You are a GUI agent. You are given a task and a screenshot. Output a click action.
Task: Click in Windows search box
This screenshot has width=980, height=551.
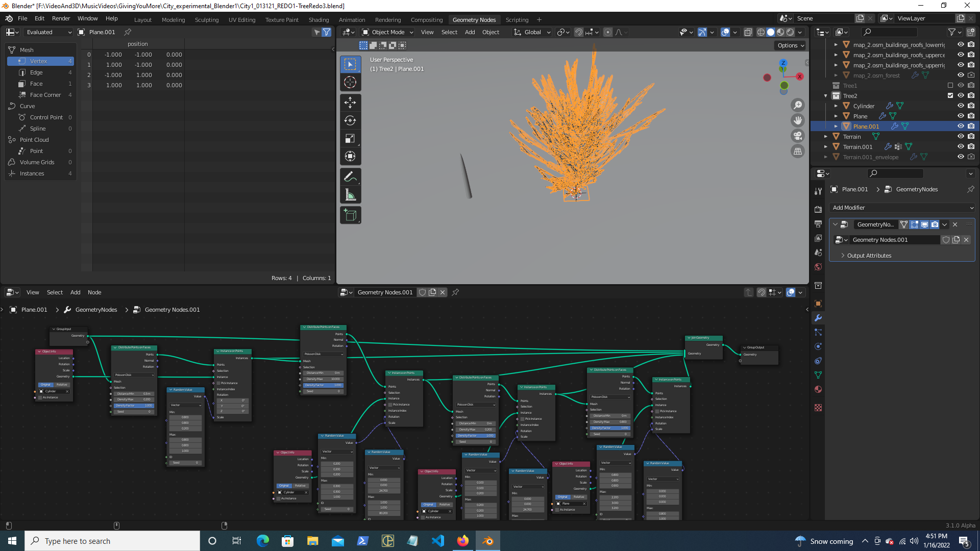pyautogui.click(x=112, y=541)
